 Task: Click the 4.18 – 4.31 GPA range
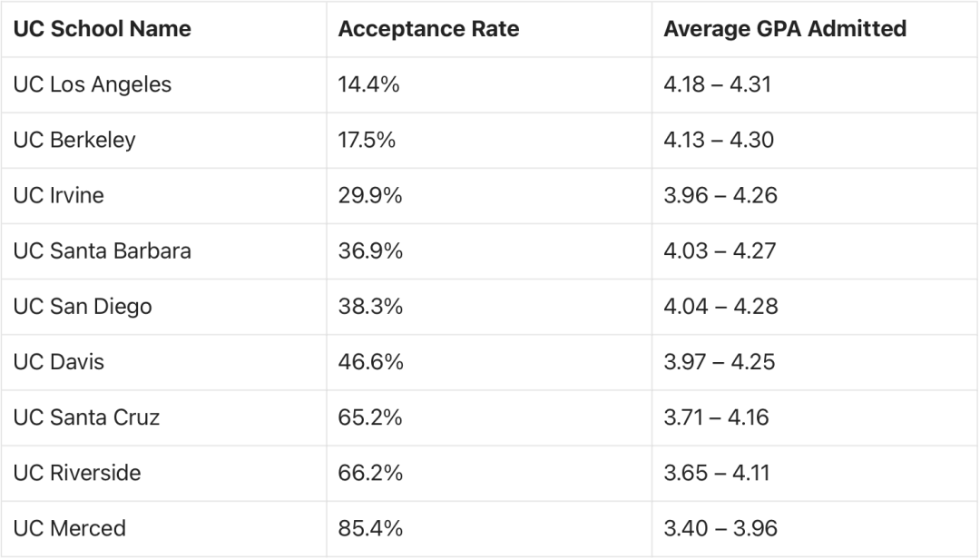tap(717, 84)
